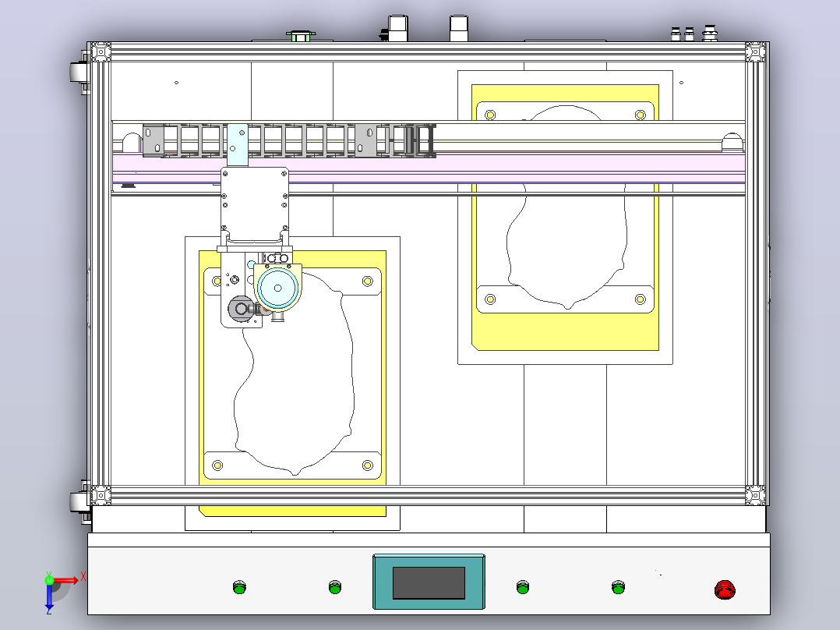The height and width of the screenshot is (630, 840).
Task: Select the teal HMI touchscreen panel
Action: tap(429, 582)
